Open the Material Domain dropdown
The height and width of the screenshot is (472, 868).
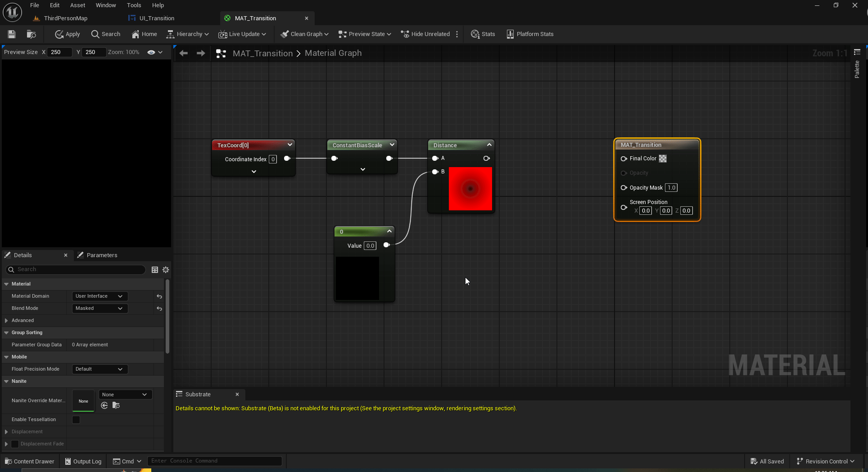(99, 296)
